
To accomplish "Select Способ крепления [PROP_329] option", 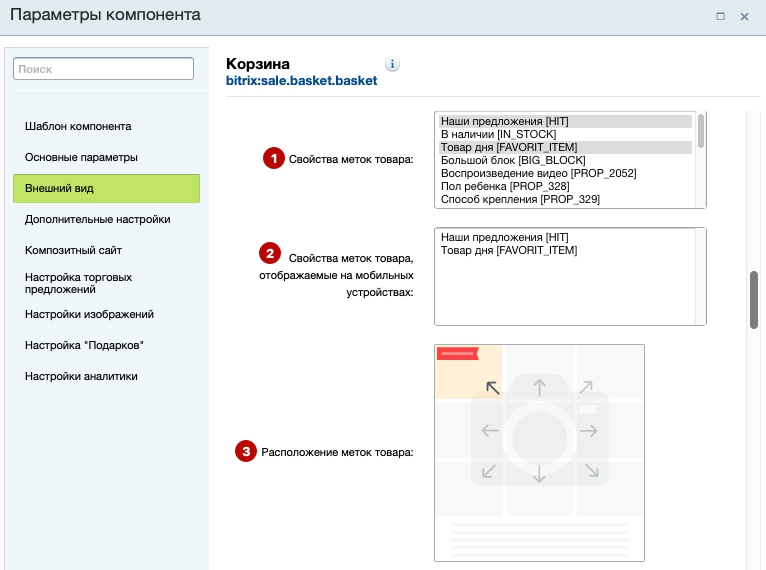I will (565, 199).
